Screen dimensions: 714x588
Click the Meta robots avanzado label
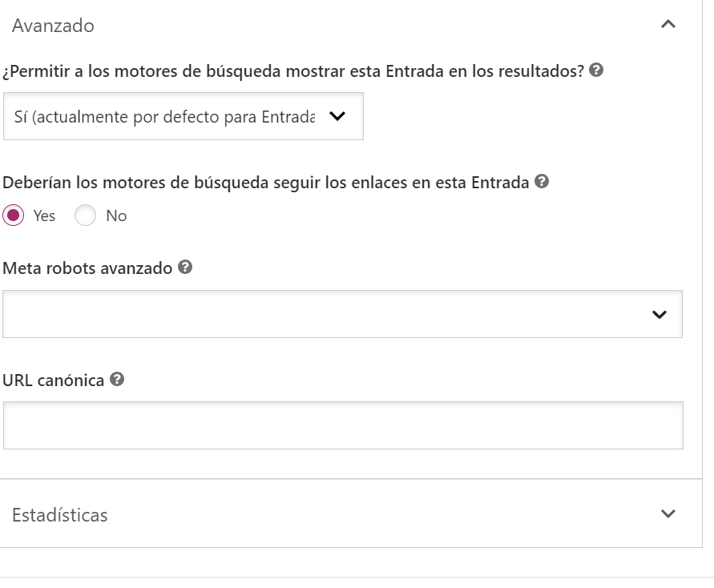(87, 268)
